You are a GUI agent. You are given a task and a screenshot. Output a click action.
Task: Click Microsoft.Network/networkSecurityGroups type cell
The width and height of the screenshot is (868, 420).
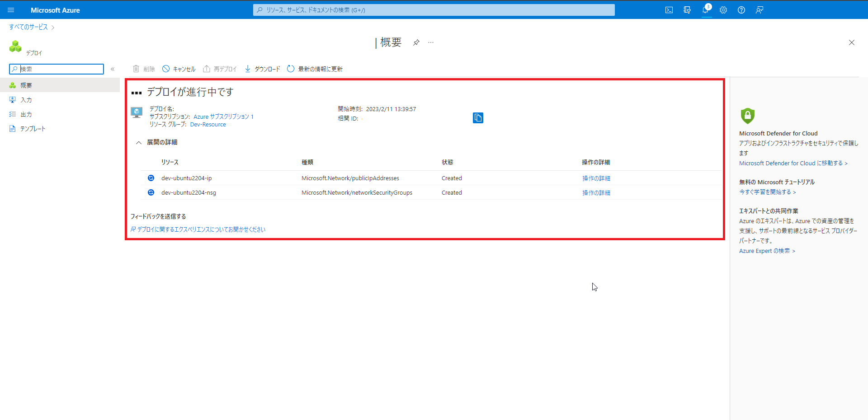(x=357, y=193)
